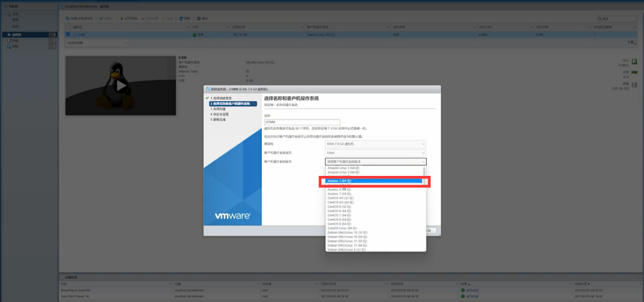Screen dimensions: 644x302
Task: Open the 主机内存 column header dropdown arrow
Action: (589, 26)
